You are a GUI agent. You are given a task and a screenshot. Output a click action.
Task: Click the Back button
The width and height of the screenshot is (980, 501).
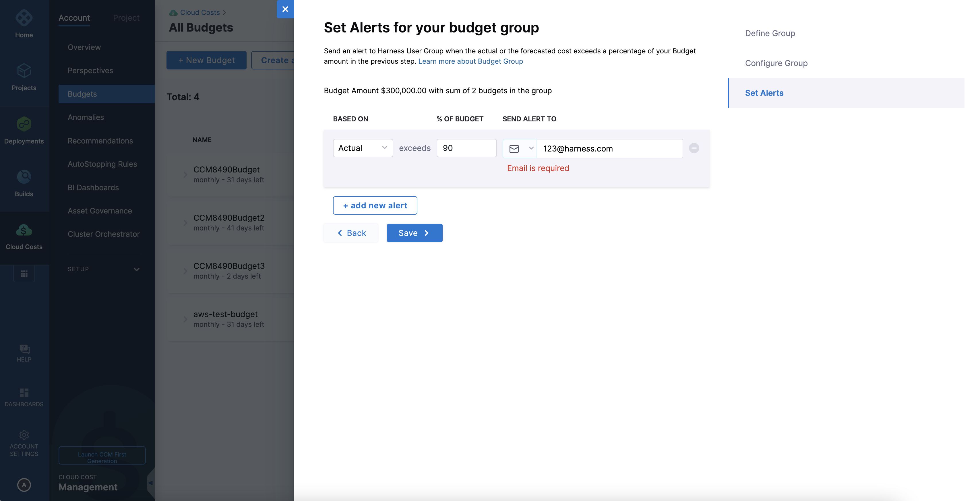[351, 233]
